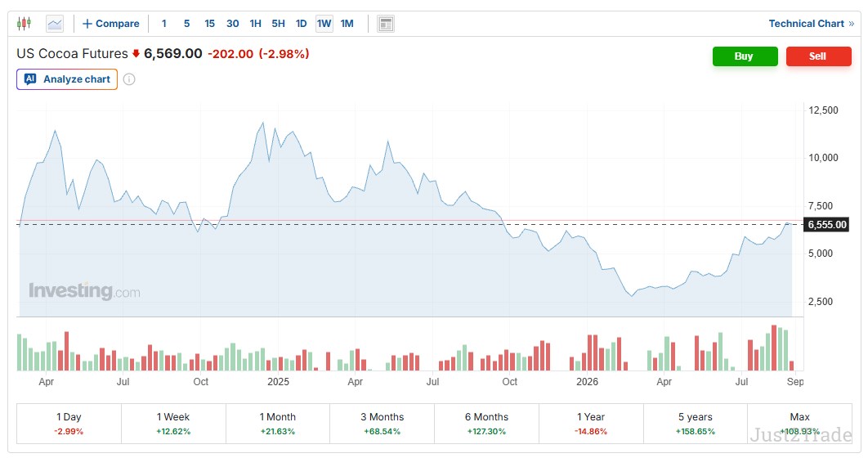Select the 1D timeframe interval

click(x=301, y=24)
